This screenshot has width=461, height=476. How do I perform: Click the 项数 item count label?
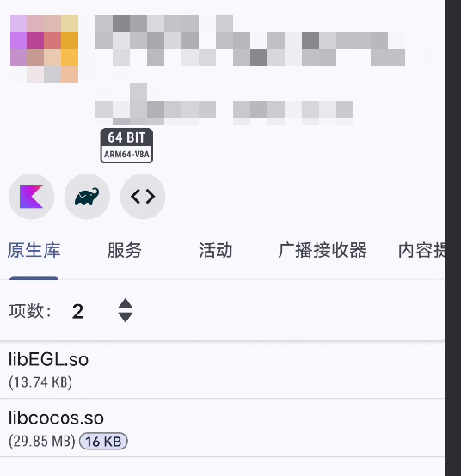31,311
